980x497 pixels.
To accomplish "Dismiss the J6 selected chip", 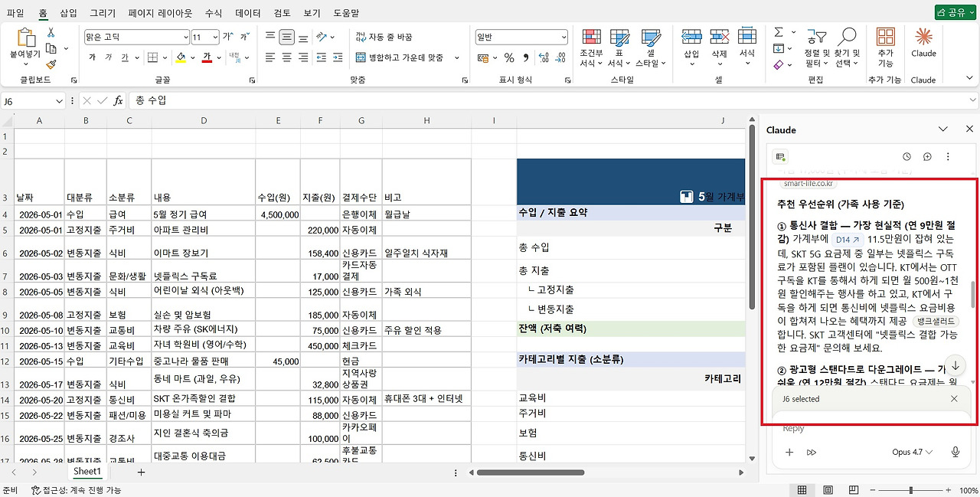I will pyautogui.click(x=954, y=399).
